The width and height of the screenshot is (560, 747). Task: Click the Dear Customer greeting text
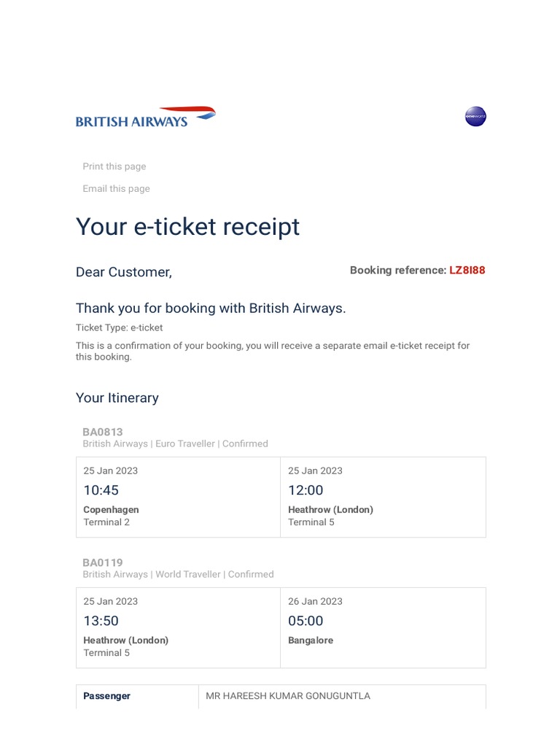[124, 272]
